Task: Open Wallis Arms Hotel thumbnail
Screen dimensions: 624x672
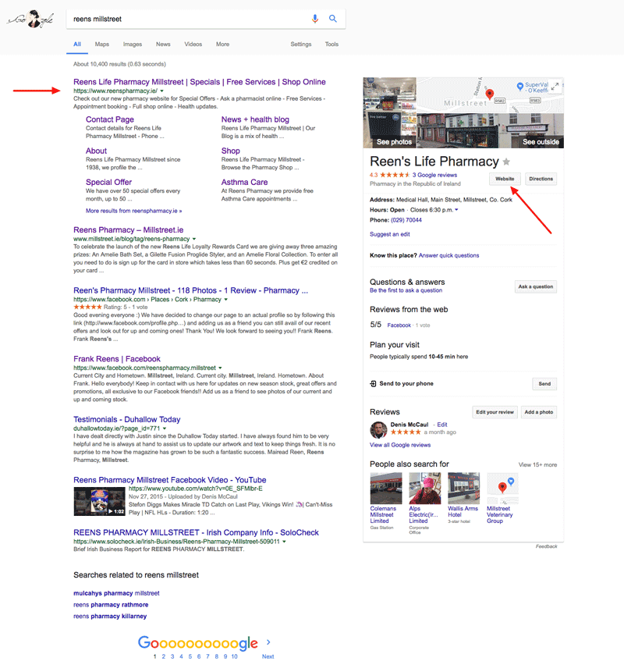Action: click(463, 488)
